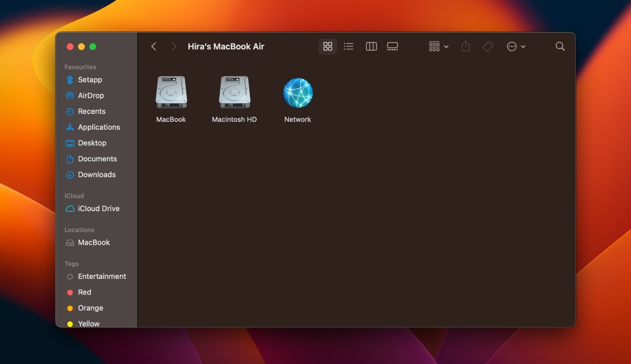The width and height of the screenshot is (631, 364).
Task: Switch to Column view
Action: click(371, 46)
